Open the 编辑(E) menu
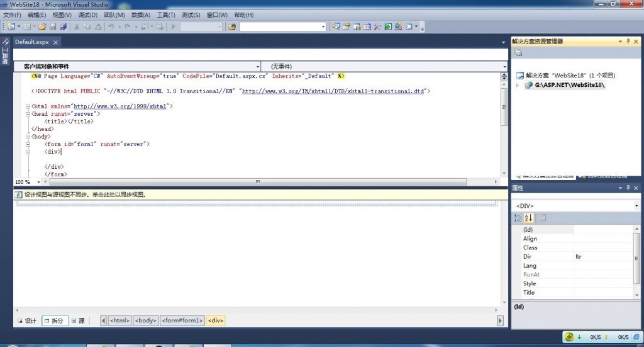Viewport: 644px width, 347px height. (37, 15)
